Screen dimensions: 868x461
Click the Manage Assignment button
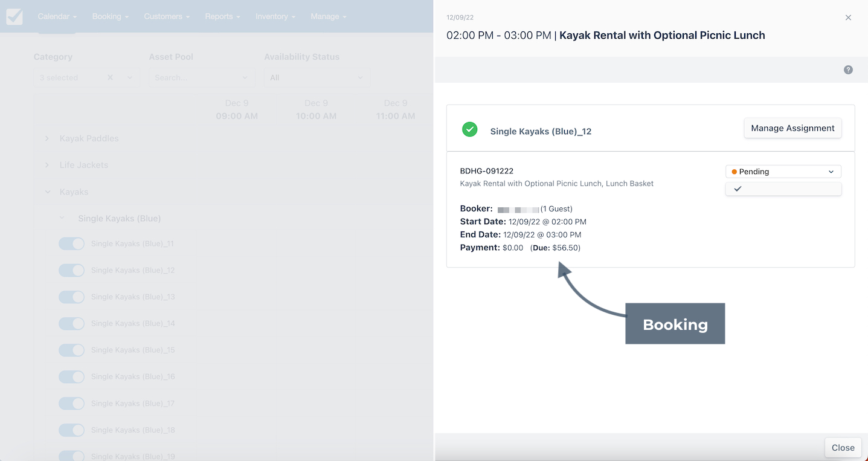(x=792, y=128)
